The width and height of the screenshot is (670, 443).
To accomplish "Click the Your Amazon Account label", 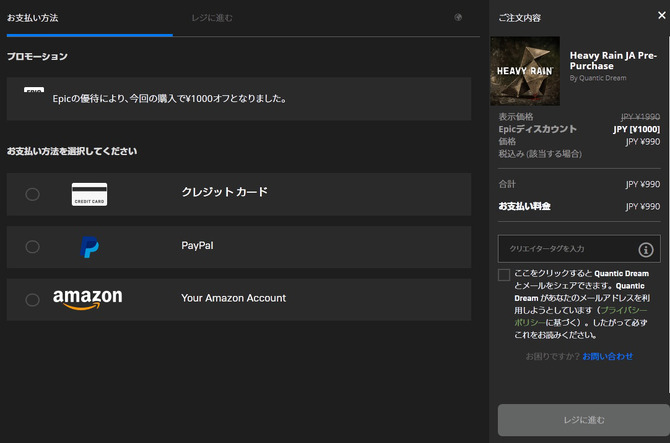I will coord(233,298).
